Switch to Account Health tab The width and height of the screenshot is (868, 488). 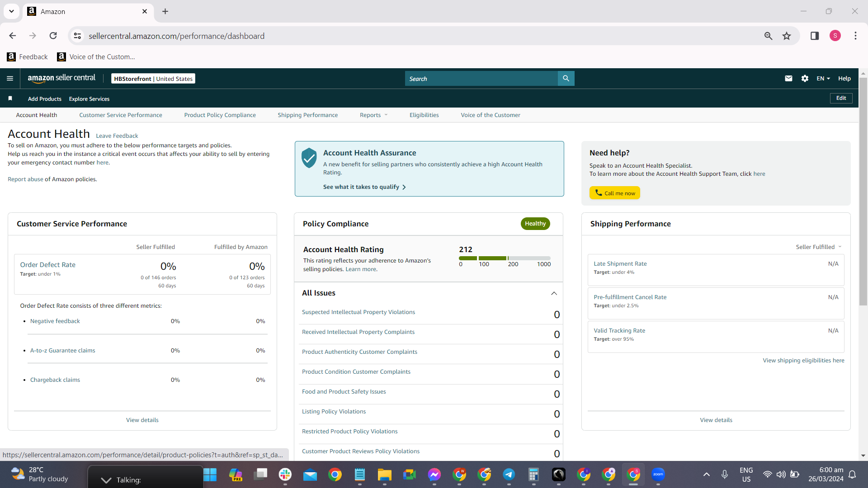pyautogui.click(x=37, y=115)
